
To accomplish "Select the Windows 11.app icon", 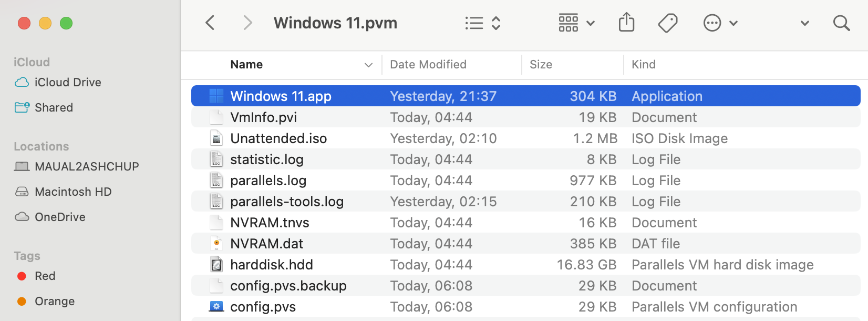I will tap(216, 96).
